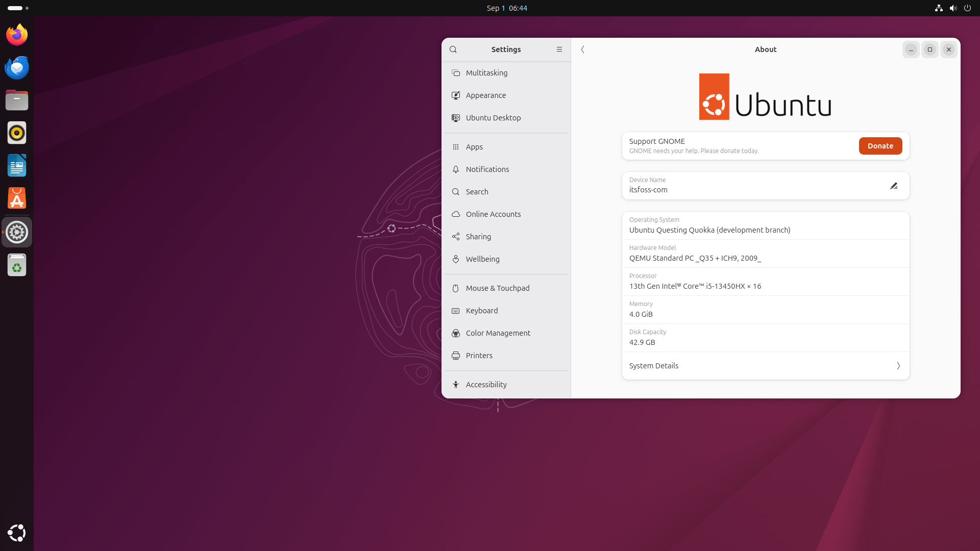Viewport: 980px width, 551px height.
Task: Open the hamburger menu in Settings header
Action: [x=559, y=49]
